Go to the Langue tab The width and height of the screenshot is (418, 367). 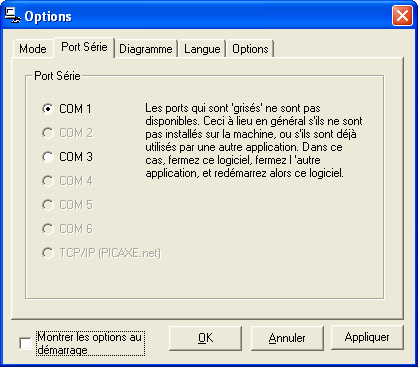pos(202,49)
